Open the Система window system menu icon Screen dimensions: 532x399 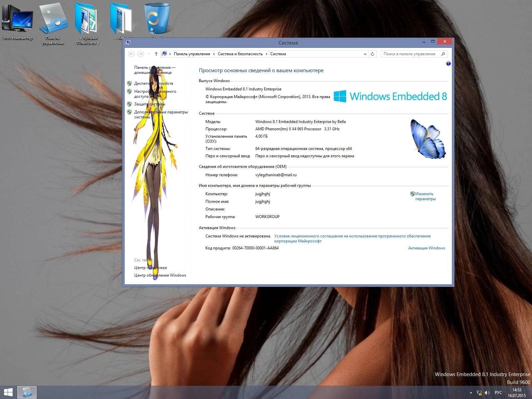(x=128, y=42)
